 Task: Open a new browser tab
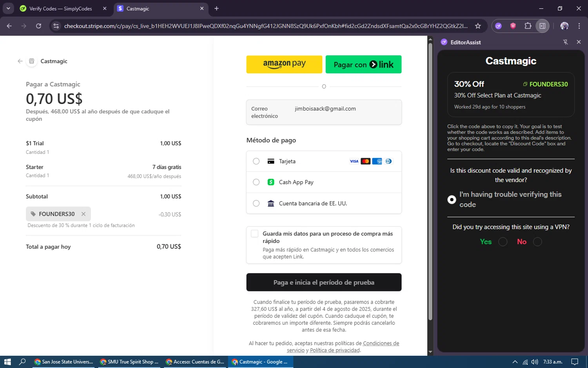tap(216, 8)
